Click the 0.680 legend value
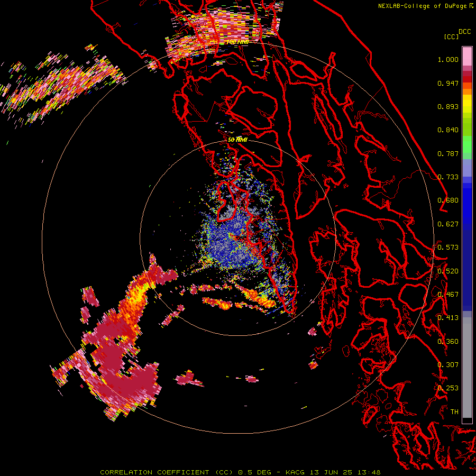Image resolution: width=476 pixels, height=476 pixels. click(x=448, y=200)
